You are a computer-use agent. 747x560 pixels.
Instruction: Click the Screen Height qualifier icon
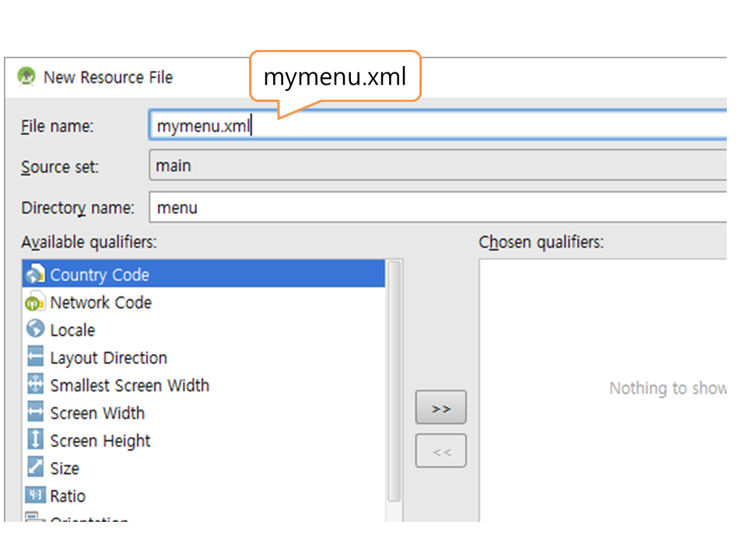pyautogui.click(x=35, y=440)
